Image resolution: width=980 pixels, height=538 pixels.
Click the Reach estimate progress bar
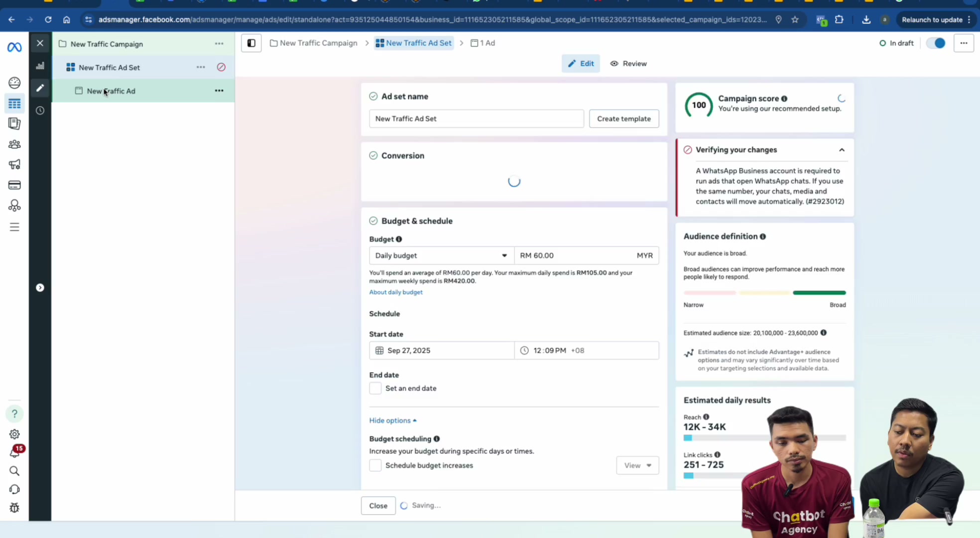pos(764,438)
